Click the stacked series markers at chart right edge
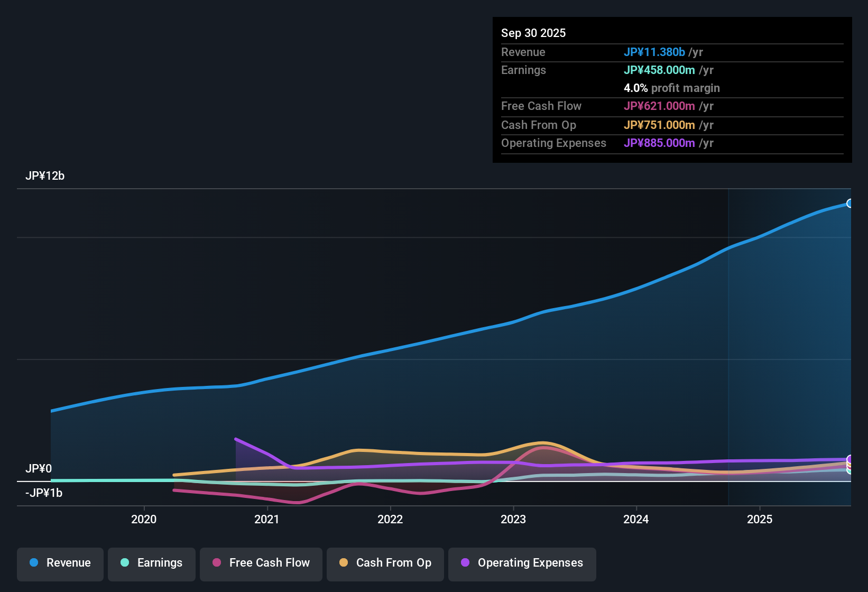The width and height of the screenshot is (868, 592). pos(849,464)
